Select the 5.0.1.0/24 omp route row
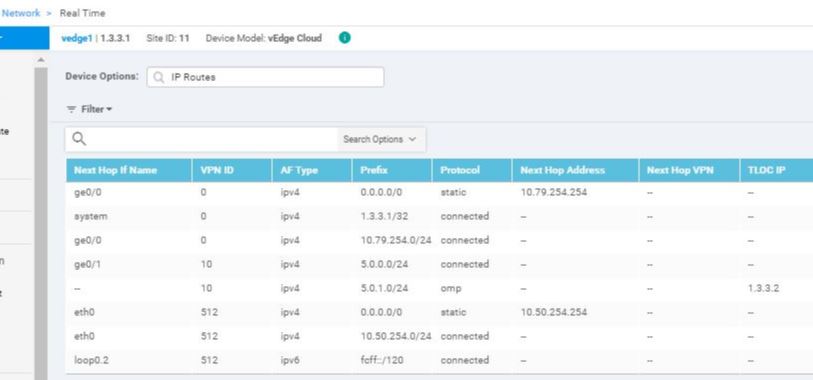Viewport: 813px width, 380px height. (x=439, y=288)
